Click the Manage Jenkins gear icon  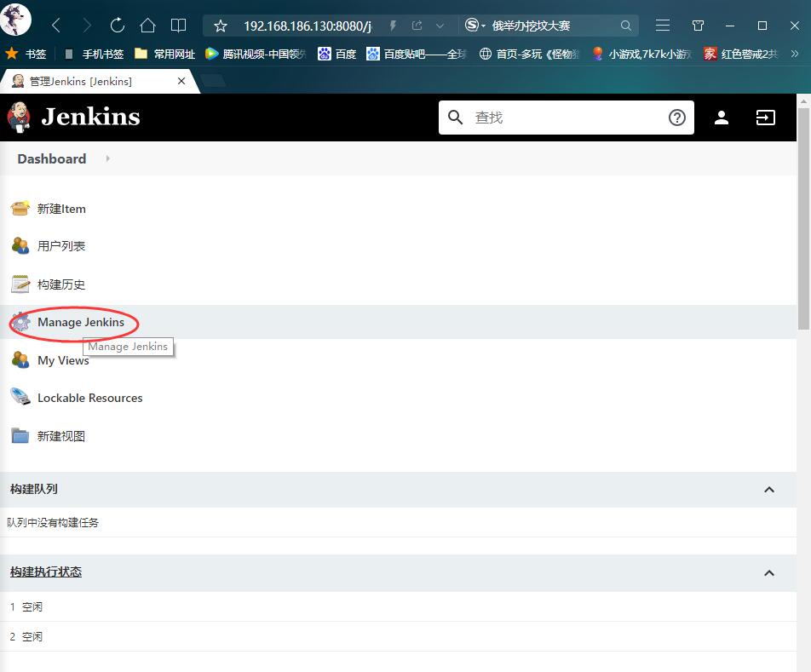20,322
